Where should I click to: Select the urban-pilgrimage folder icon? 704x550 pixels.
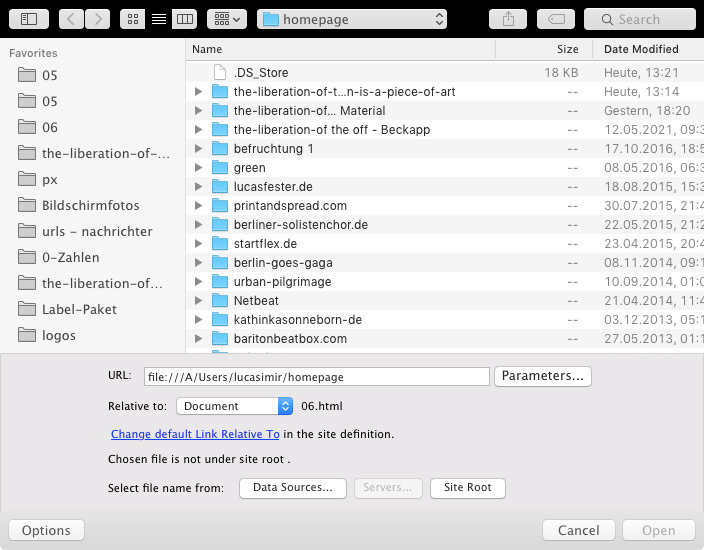pos(220,282)
